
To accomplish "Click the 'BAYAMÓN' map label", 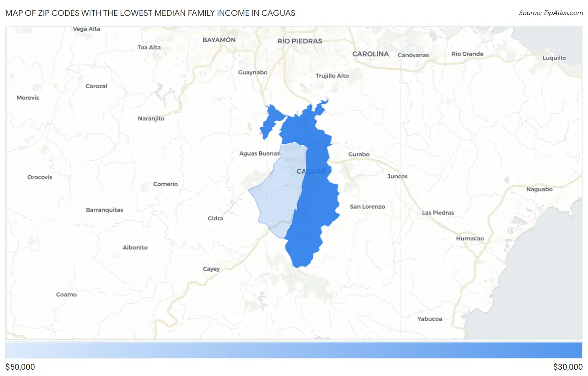I will (x=219, y=40).
